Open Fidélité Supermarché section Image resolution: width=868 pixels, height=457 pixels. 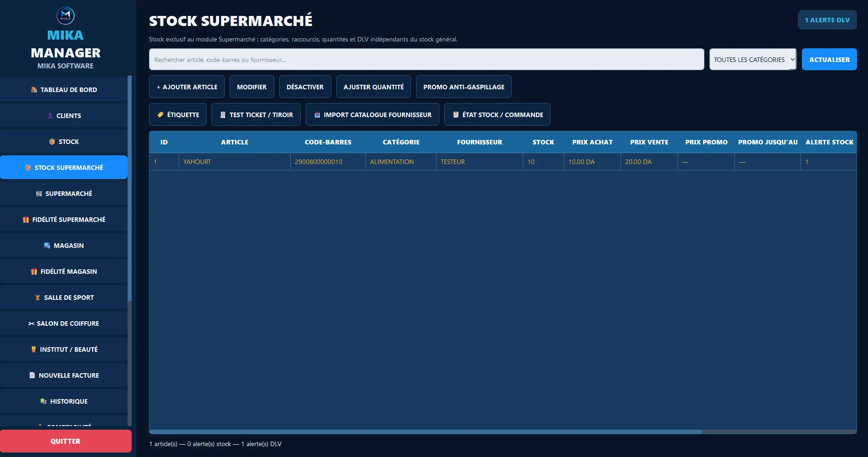(x=64, y=220)
